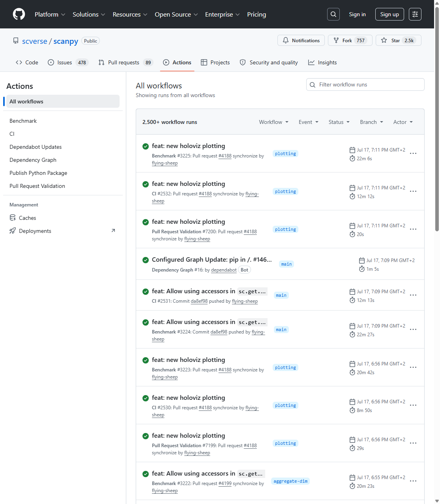
Task: Open options menu for Benchmark #3223 run
Action: [413, 367]
